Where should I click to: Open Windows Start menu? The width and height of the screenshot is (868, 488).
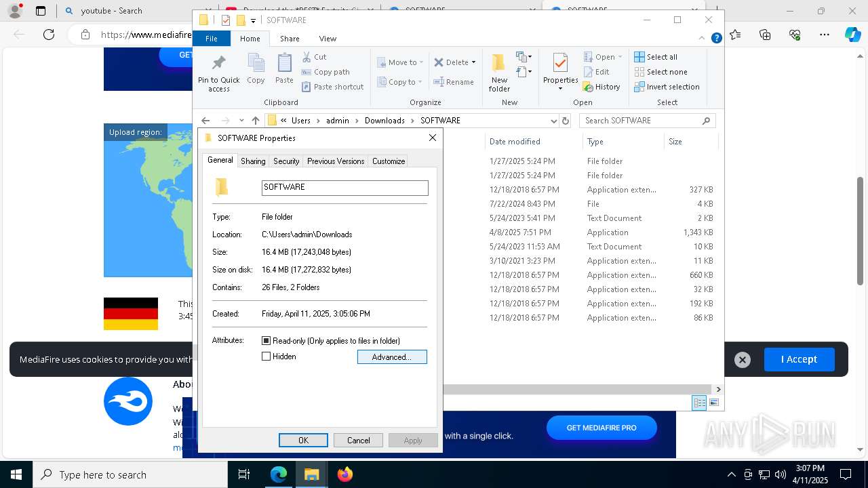point(16,474)
